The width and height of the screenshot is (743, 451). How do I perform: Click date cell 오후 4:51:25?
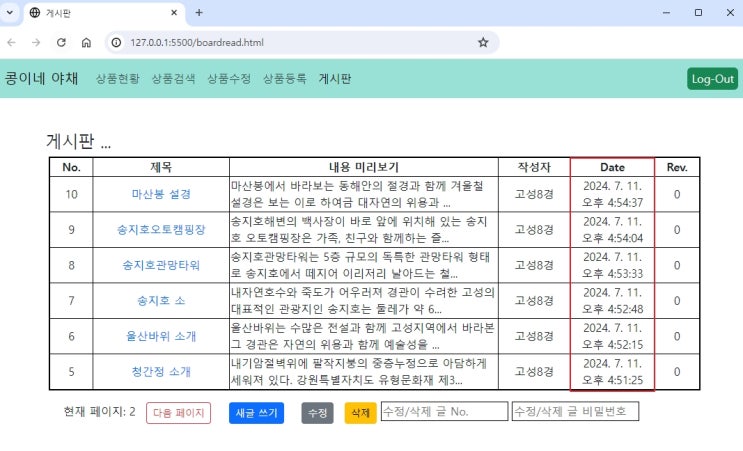click(612, 372)
